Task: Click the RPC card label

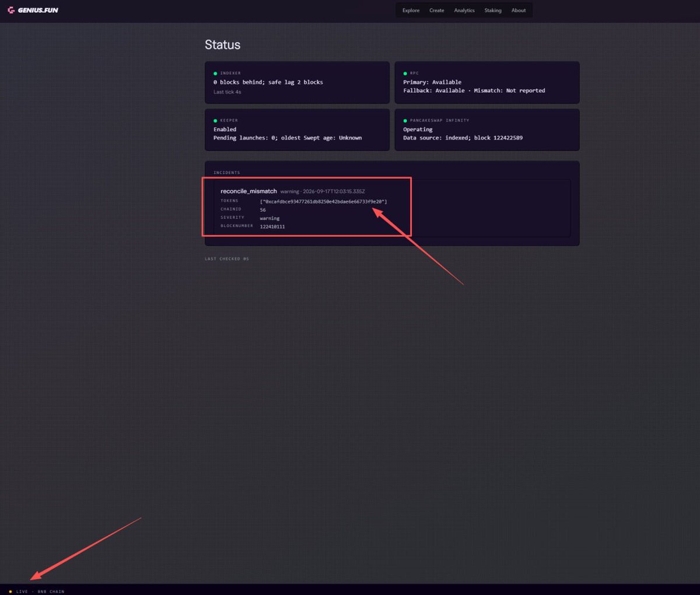Action: (x=415, y=73)
